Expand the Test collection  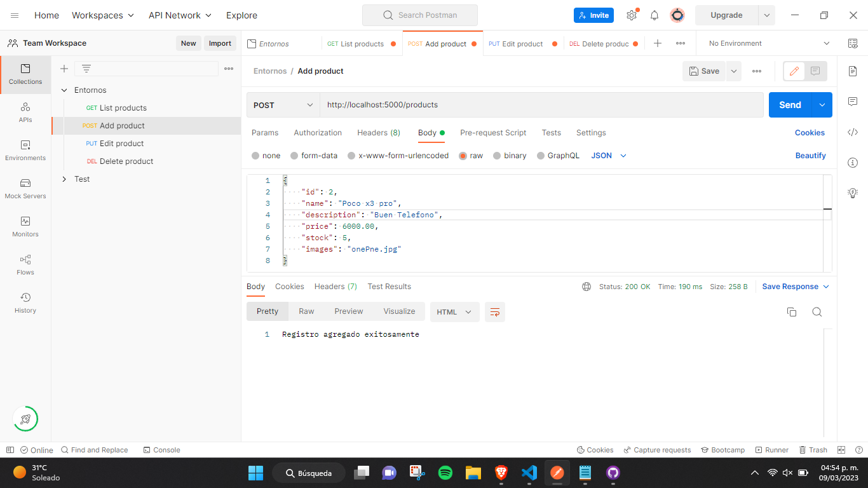[64, 179]
